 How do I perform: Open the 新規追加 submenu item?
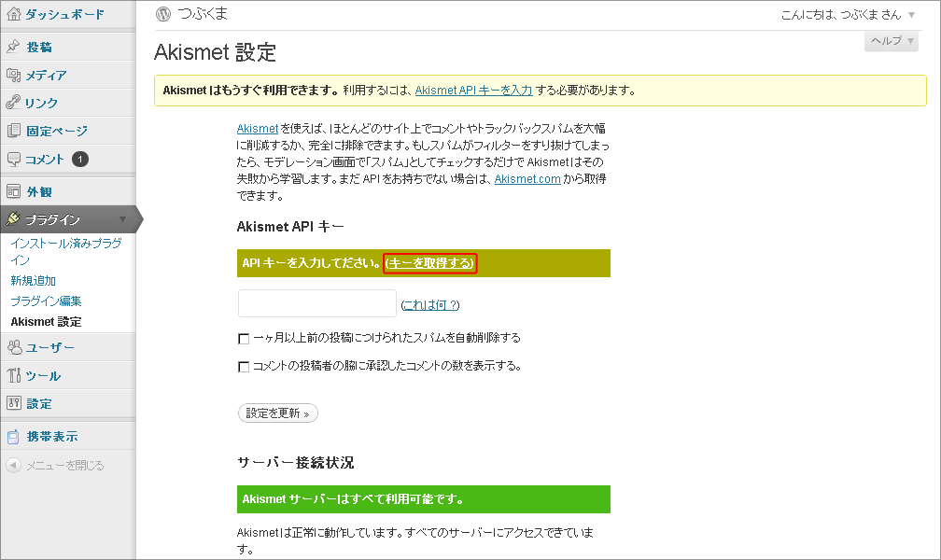pos(33,280)
